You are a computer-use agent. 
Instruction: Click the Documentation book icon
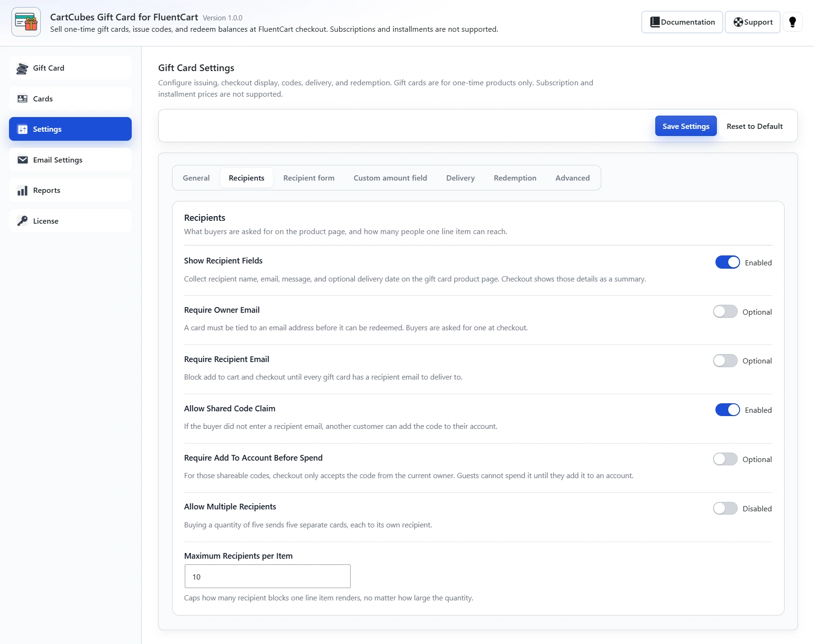(x=655, y=22)
